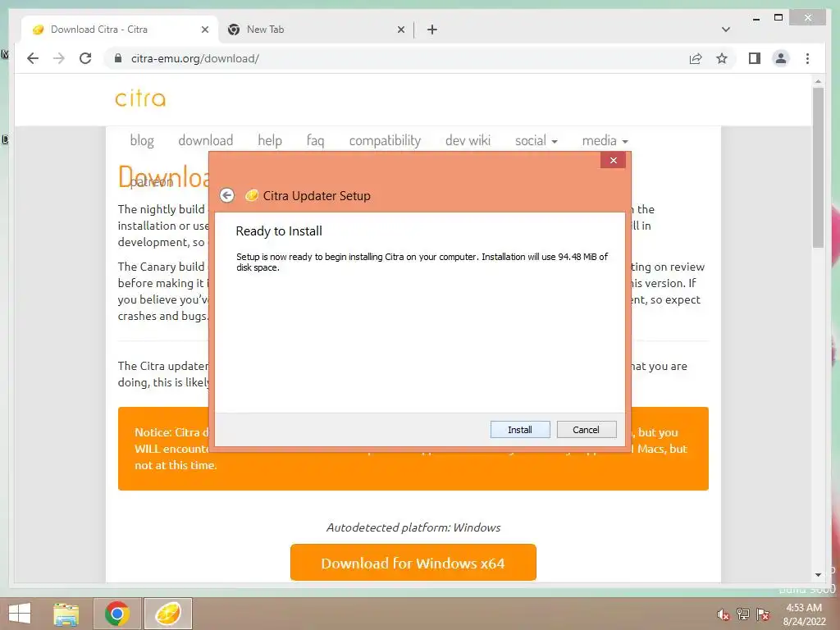This screenshot has height=630, width=840.
Task: Click Download for Windows x64 button
Action: 413,563
